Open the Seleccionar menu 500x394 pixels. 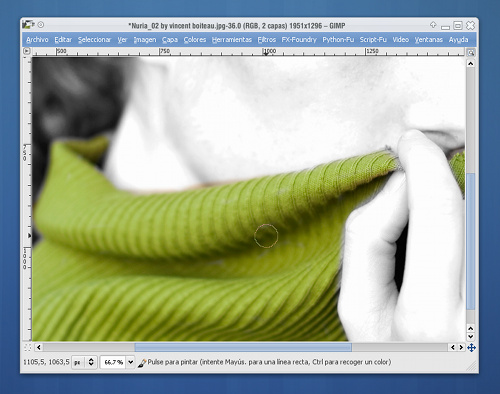94,40
